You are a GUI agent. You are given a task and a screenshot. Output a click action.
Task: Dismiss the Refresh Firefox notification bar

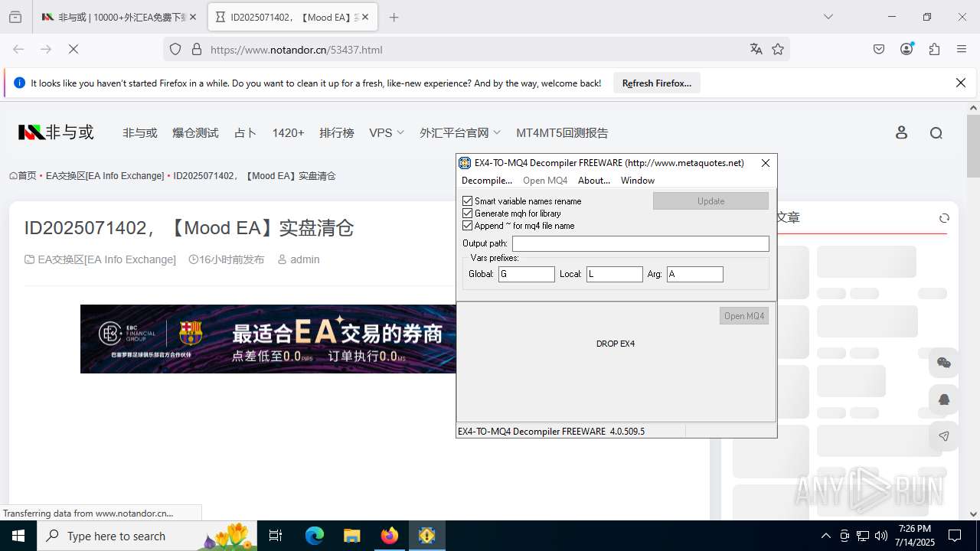tap(961, 83)
